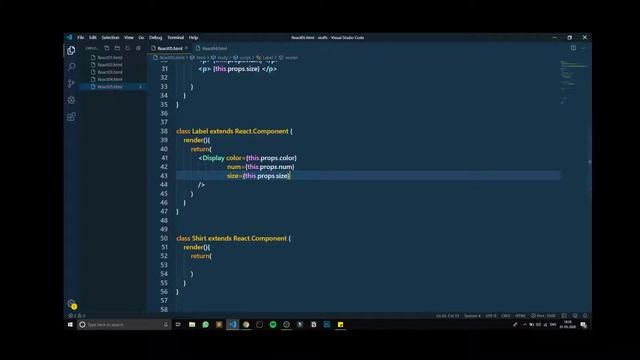Click the New Folder icon in the Explorer header
The height and width of the screenshot is (360, 640).
117,48
